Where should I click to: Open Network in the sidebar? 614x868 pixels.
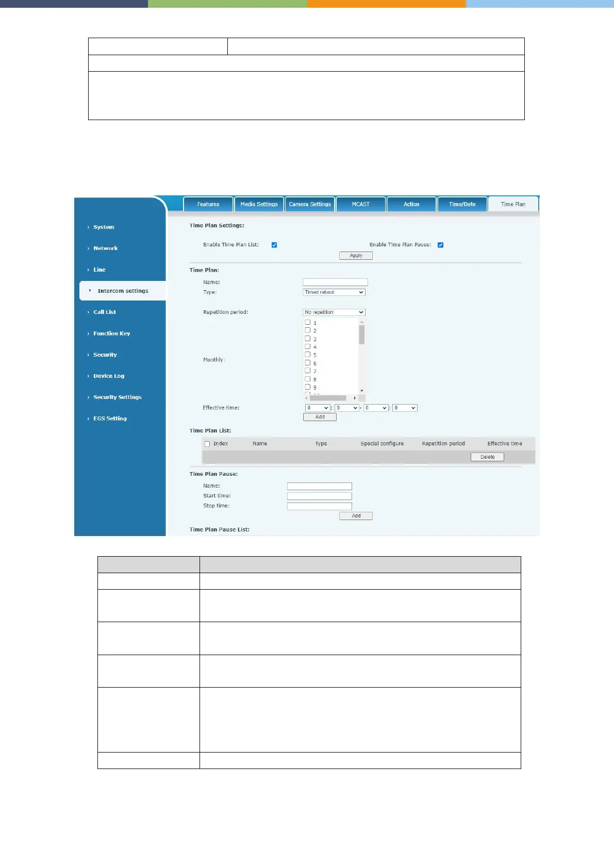click(105, 248)
